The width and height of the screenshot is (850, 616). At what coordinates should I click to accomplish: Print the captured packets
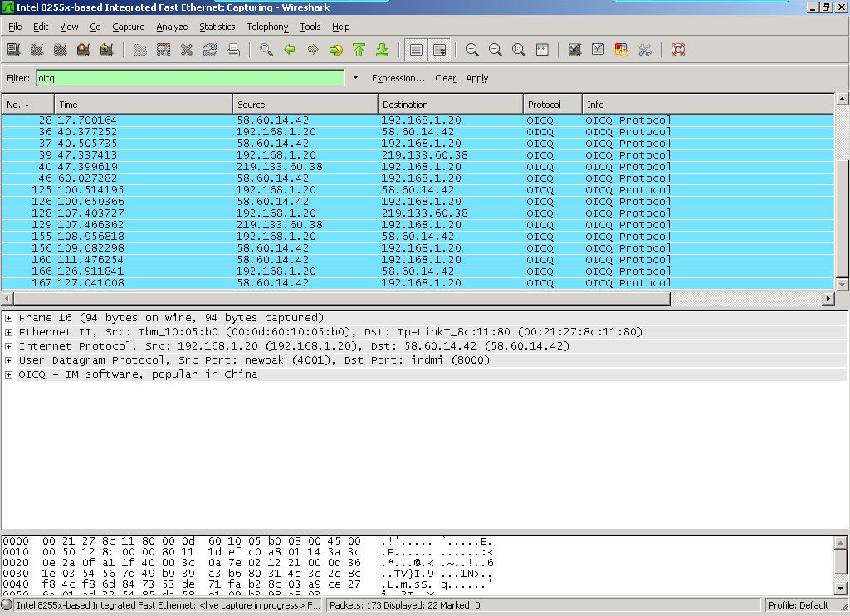tap(233, 50)
